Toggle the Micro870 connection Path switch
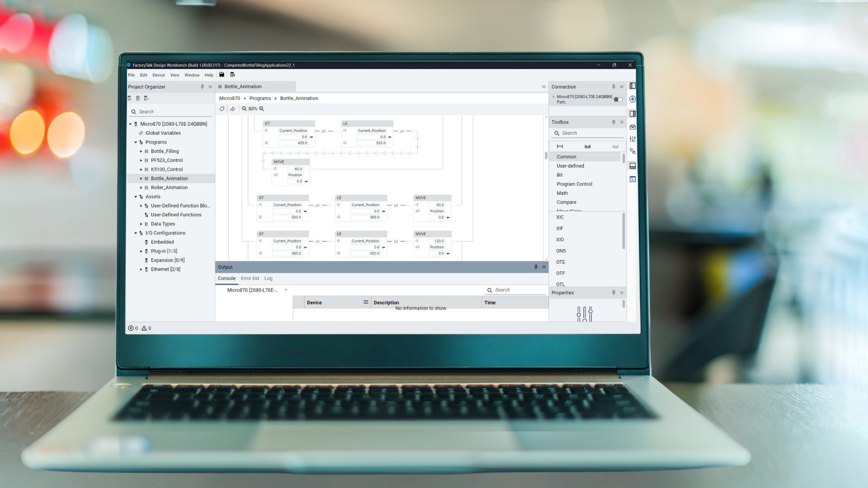The width and height of the screenshot is (868, 488). coord(617,98)
